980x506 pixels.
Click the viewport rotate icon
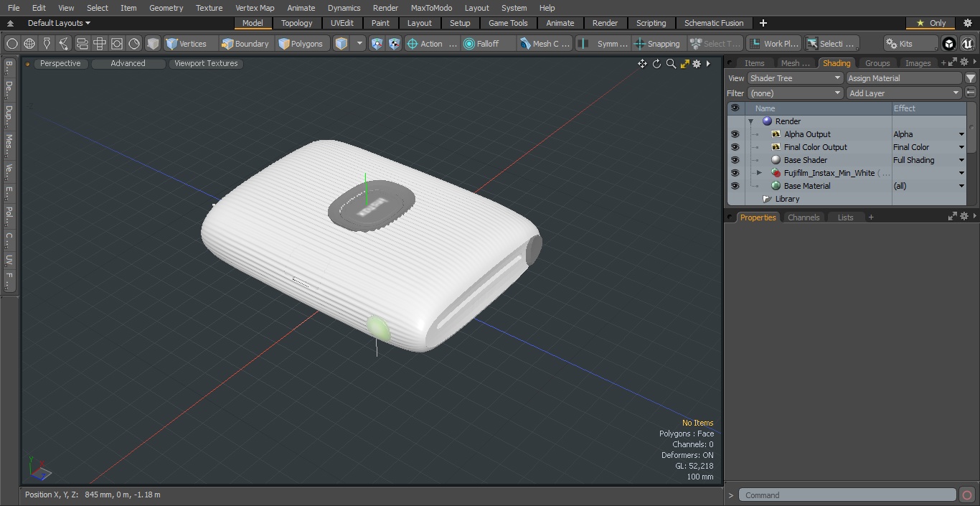pyautogui.click(x=656, y=64)
